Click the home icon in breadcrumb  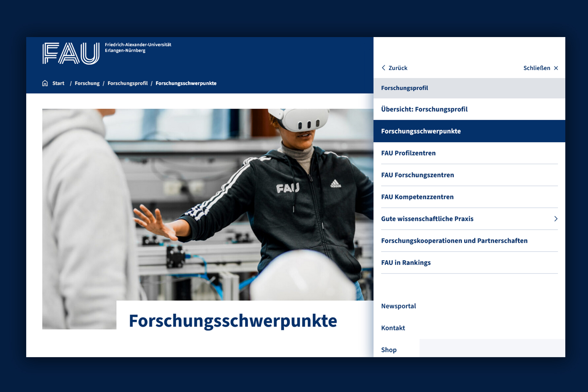click(x=45, y=83)
